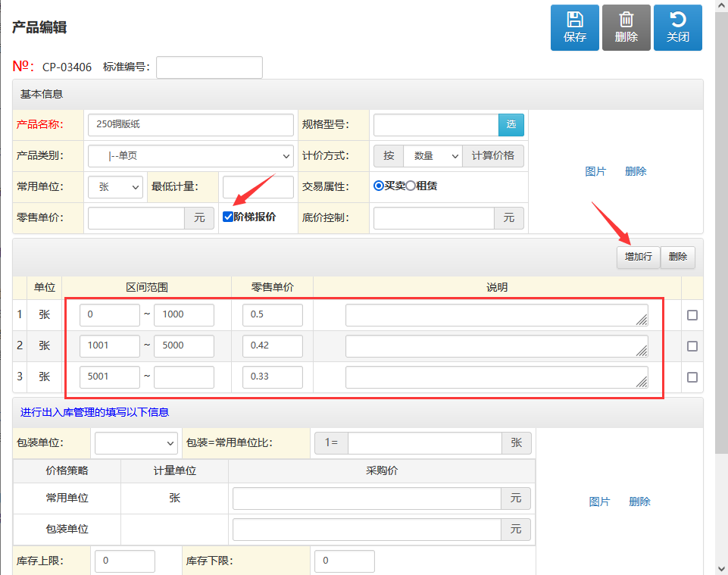The height and width of the screenshot is (575, 728).
Task: Open the 包装单位 dropdown
Action: coord(136,443)
